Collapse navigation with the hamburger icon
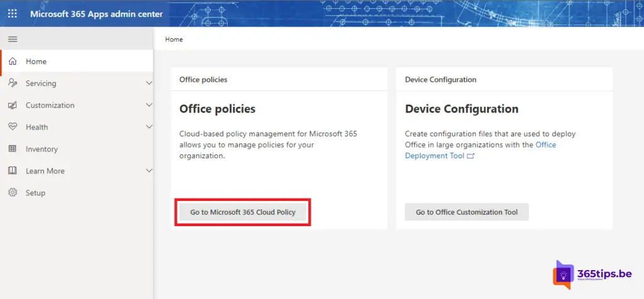The width and height of the screenshot is (644, 299). (x=13, y=40)
